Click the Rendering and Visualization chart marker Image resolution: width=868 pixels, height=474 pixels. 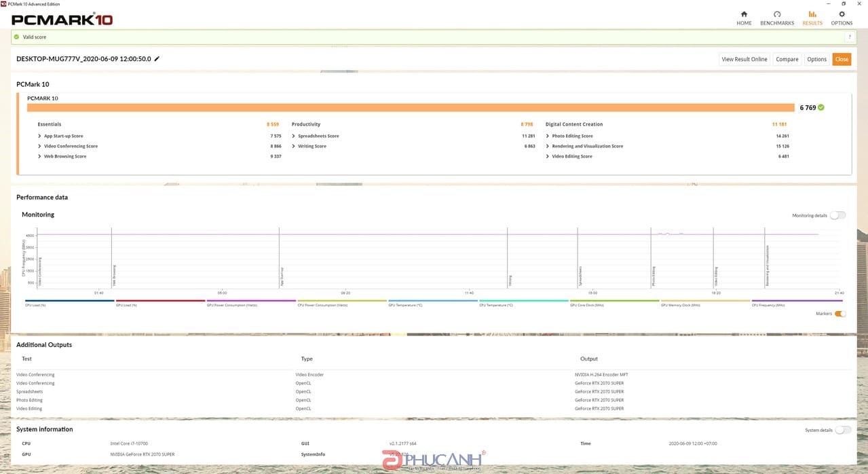click(x=768, y=266)
